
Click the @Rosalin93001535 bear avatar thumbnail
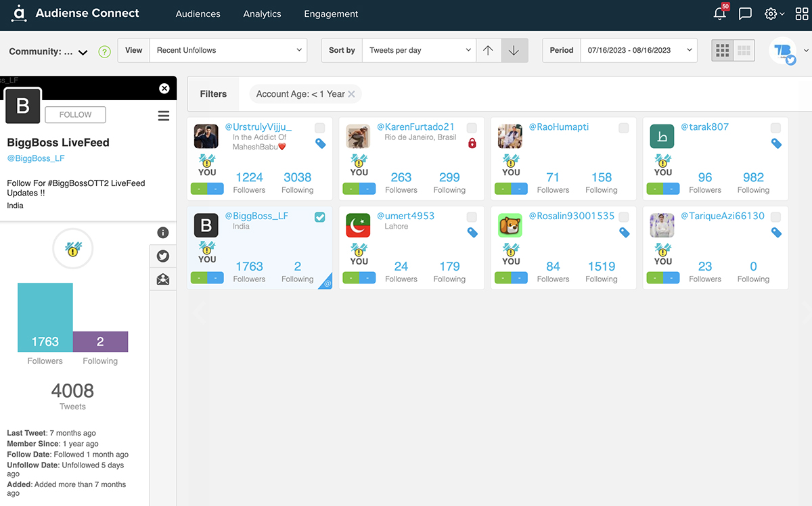click(x=510, y=225)
